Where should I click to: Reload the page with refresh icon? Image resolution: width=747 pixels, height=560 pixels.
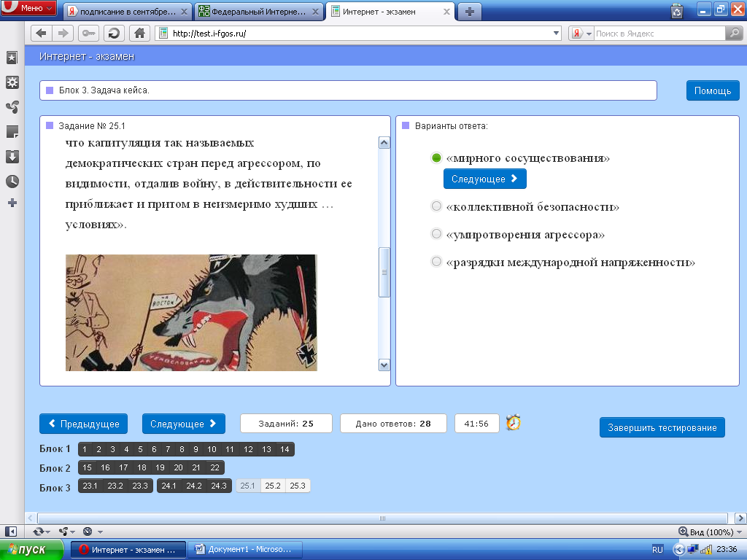pos(114,34)
